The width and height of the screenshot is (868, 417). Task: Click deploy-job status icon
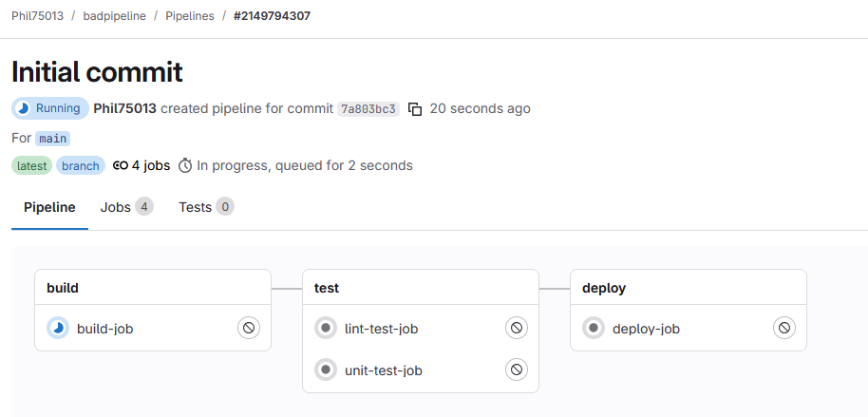coord(594,328)
